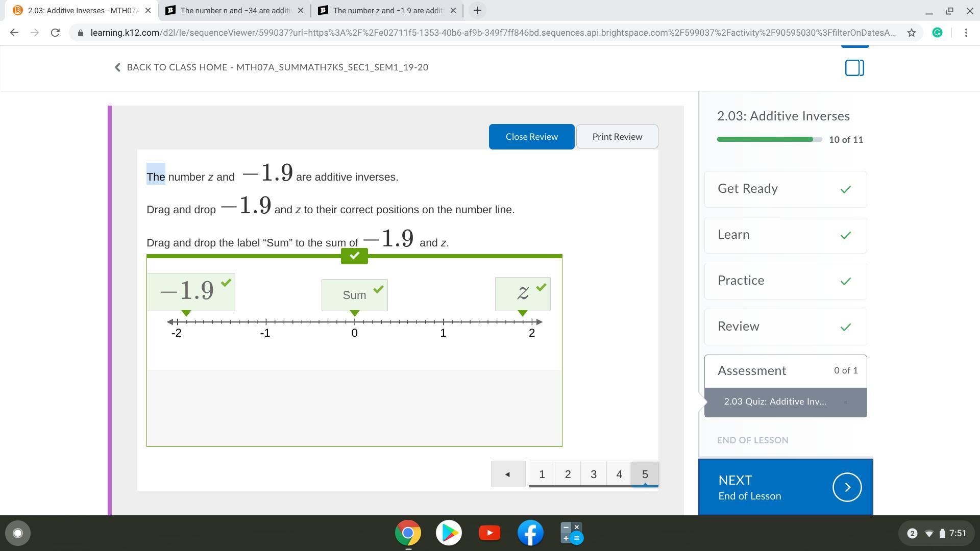Go to previous question arrow
Viewport: 980px width, 551px height.
508,474
